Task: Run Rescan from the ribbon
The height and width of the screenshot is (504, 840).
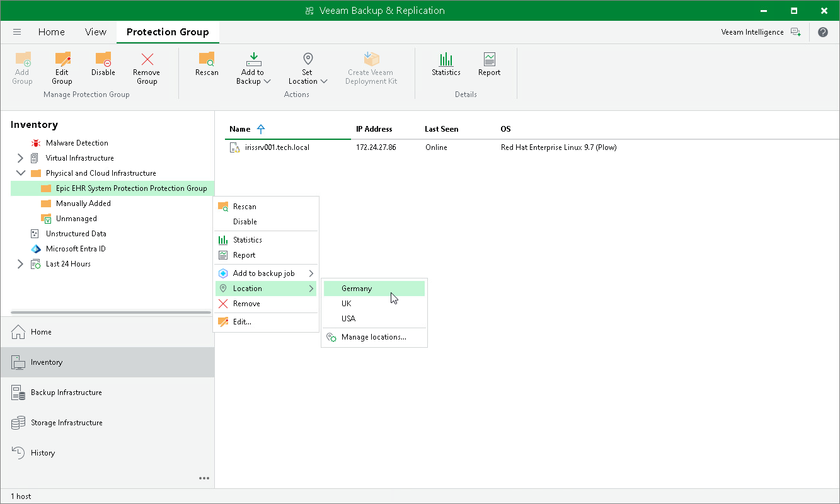Action: click(x=207, y=64)
